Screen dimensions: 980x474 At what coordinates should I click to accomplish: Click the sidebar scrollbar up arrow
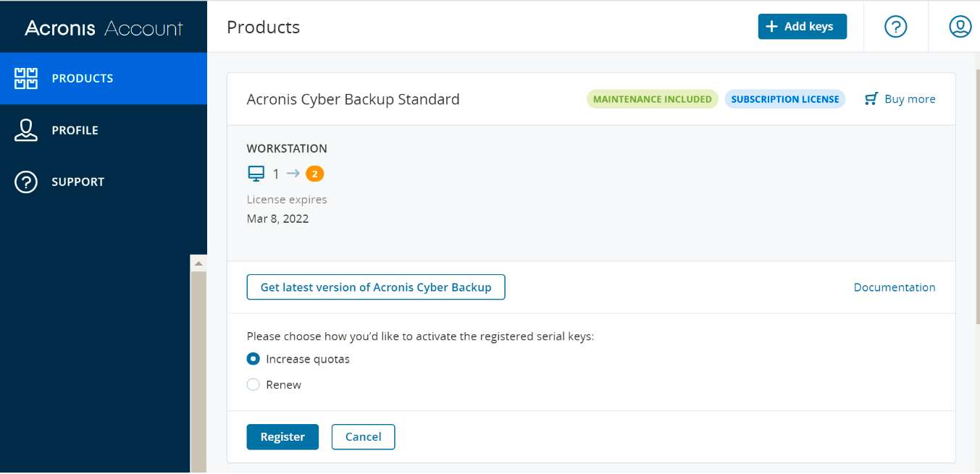click(x=198, y=263)
